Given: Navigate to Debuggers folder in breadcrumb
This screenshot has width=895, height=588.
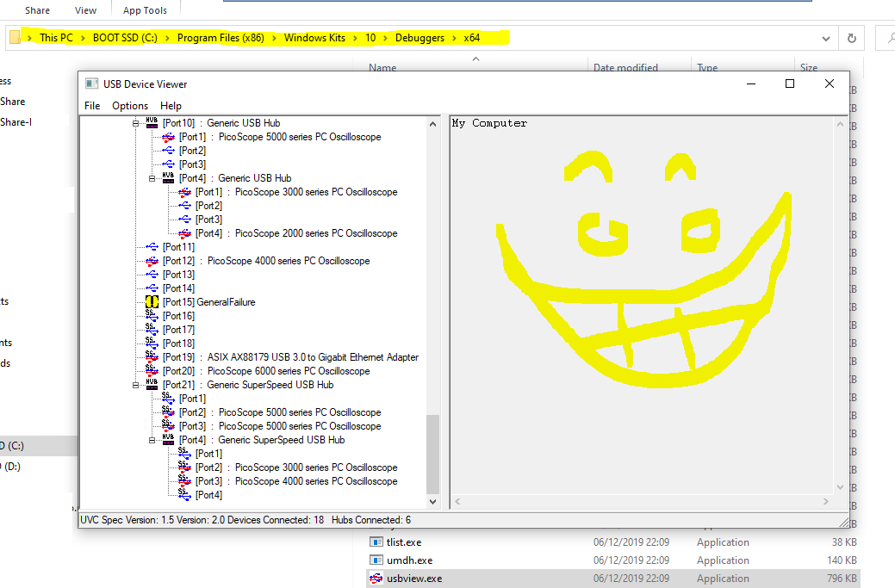Looking at the screenshot, I should pyautogui.click(x=420, y=38).
